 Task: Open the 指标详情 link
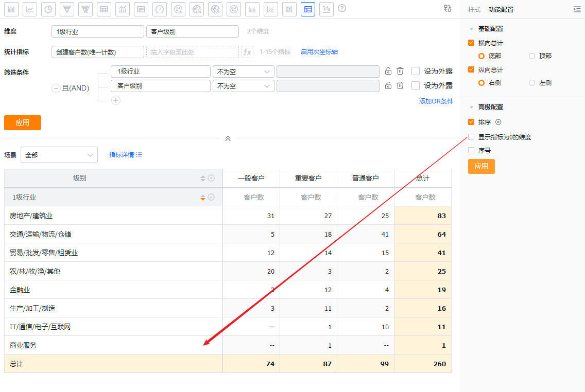(x=125, y=155)
